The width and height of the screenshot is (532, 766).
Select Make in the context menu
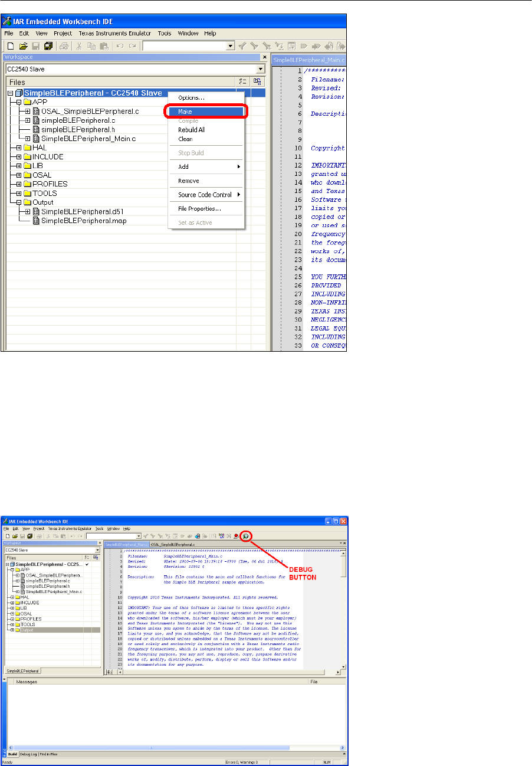pos(206,112)
